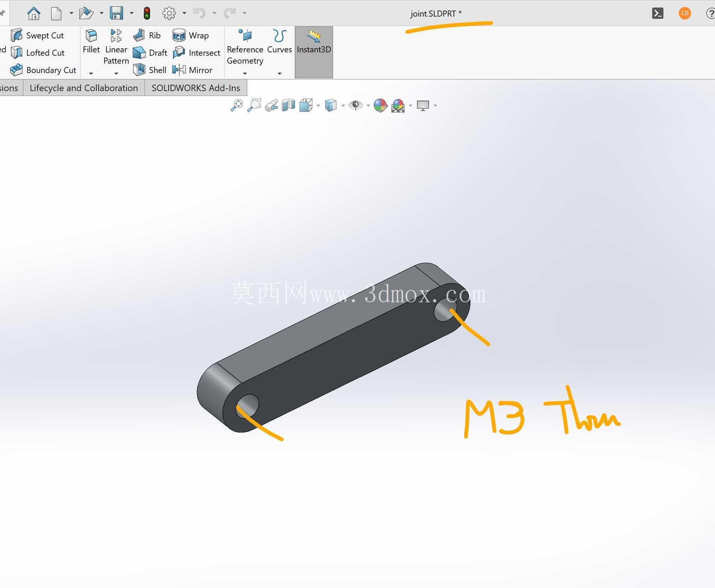This screenshot has width=715, height=588.
Task: Expand Display Style dropdown arrow
Action: click(x=343, y=105)
